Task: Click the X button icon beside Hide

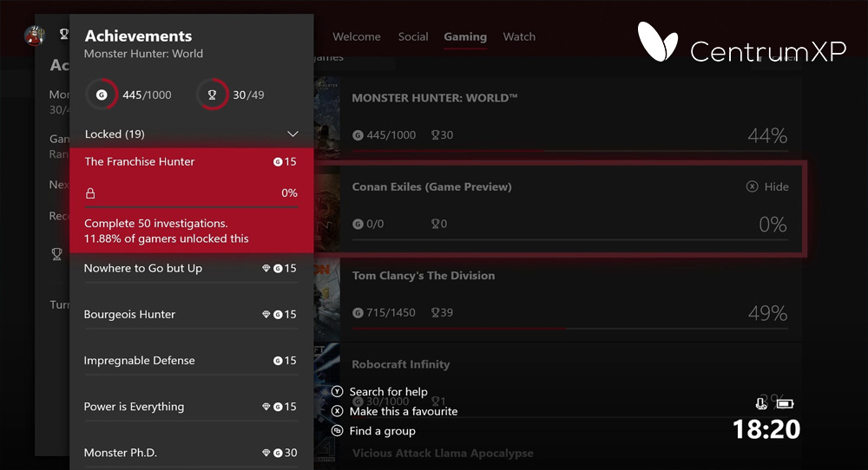Action: pos(752,186)
